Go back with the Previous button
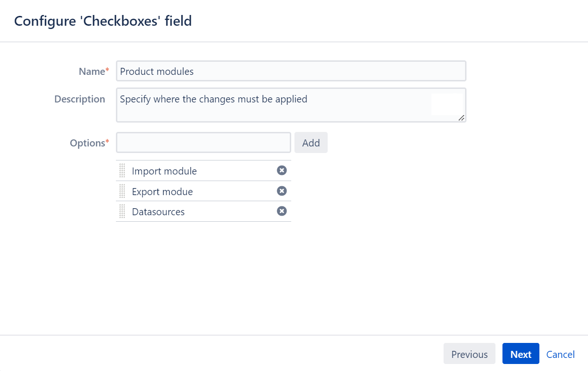This screenshot has width=588, height=371. (x=469, y=354)
